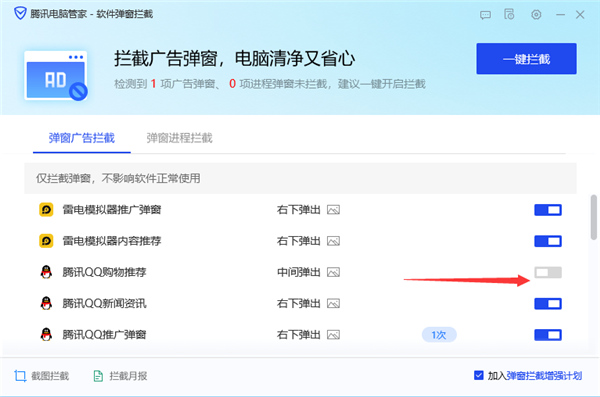
Task: Select 弹窗广告拦截 tab
Action: 82,138
